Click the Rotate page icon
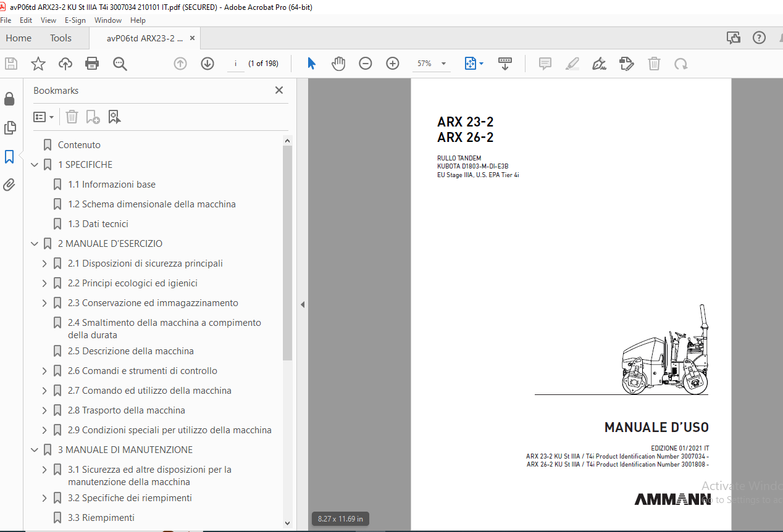 point(681,64)
